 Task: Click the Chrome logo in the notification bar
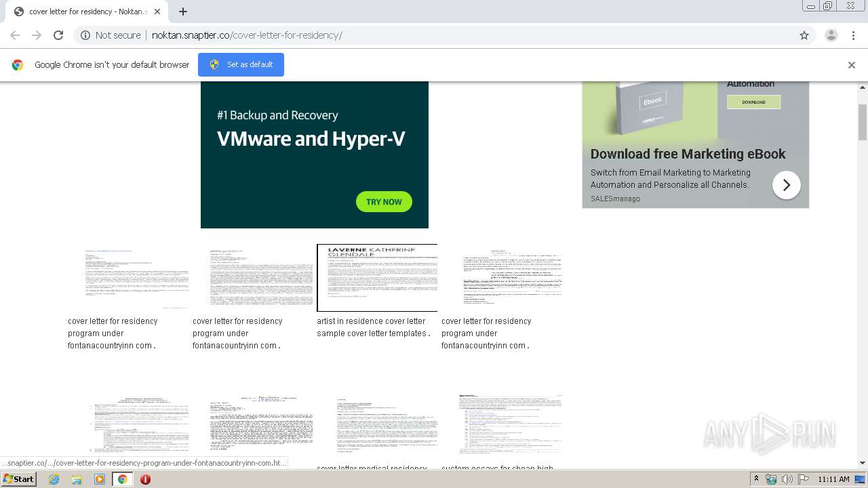pyautogui.click(x=18, y=65)
